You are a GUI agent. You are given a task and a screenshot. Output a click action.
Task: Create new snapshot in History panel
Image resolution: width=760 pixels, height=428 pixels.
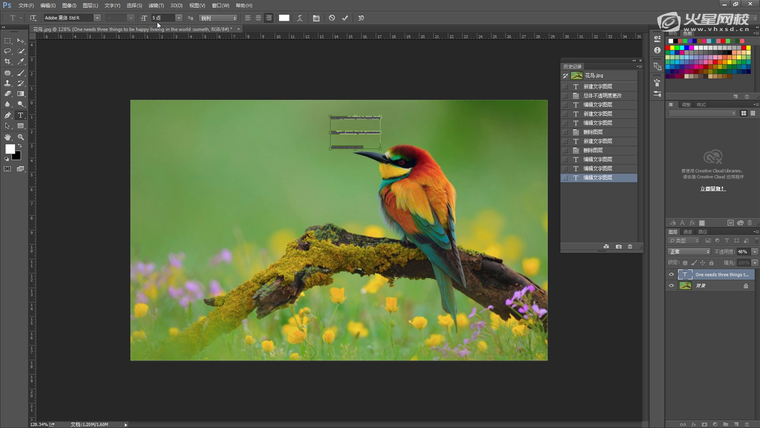tap(618, 246)
